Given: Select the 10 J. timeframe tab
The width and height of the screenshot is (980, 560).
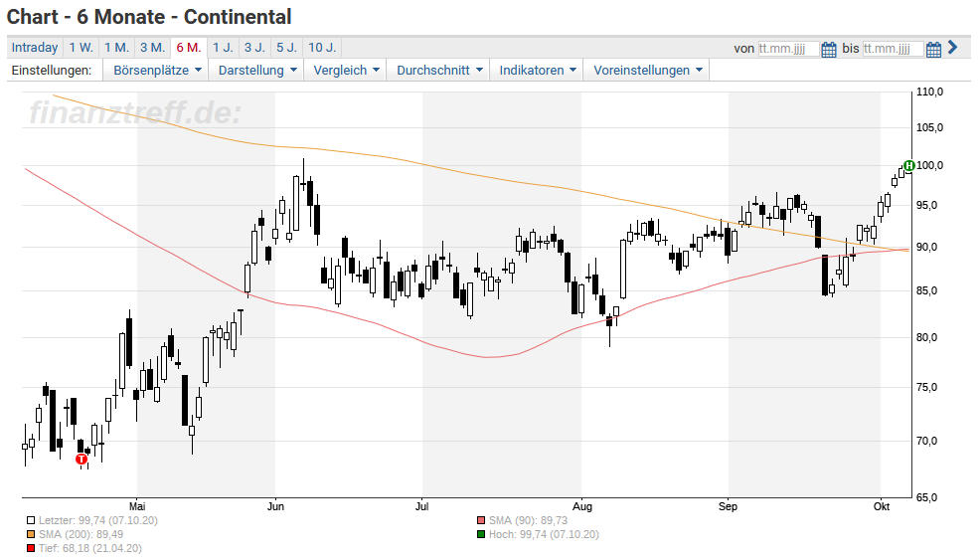Looking at the screenshot, I should click(x=322, y=48).
